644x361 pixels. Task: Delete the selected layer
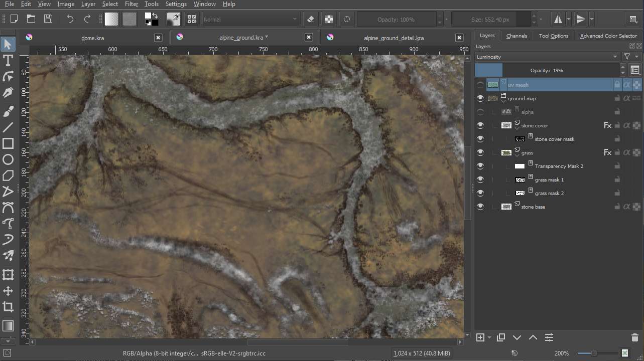coord(635,338)
